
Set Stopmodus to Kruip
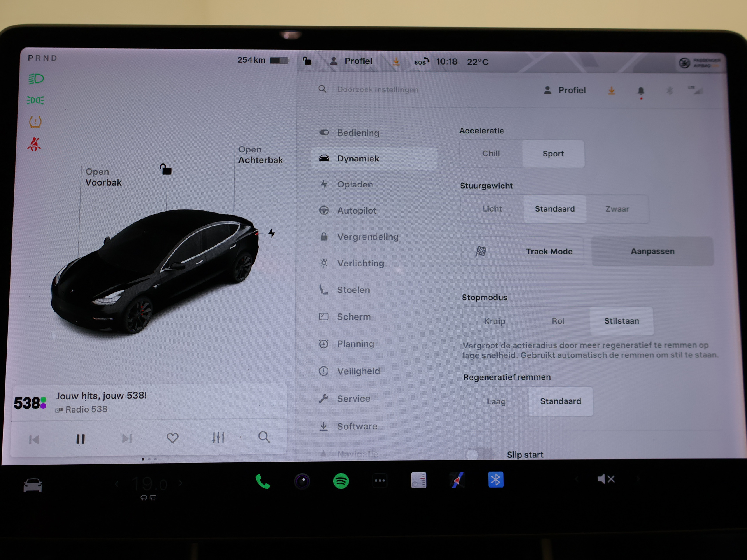[x=494, y=321]
